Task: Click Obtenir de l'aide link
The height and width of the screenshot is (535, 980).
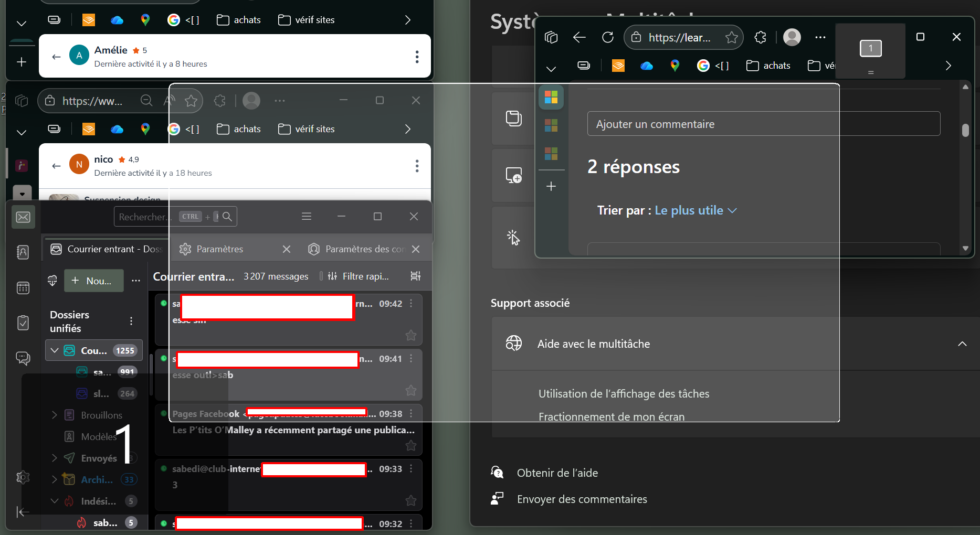Action: [x=557, y=473]
